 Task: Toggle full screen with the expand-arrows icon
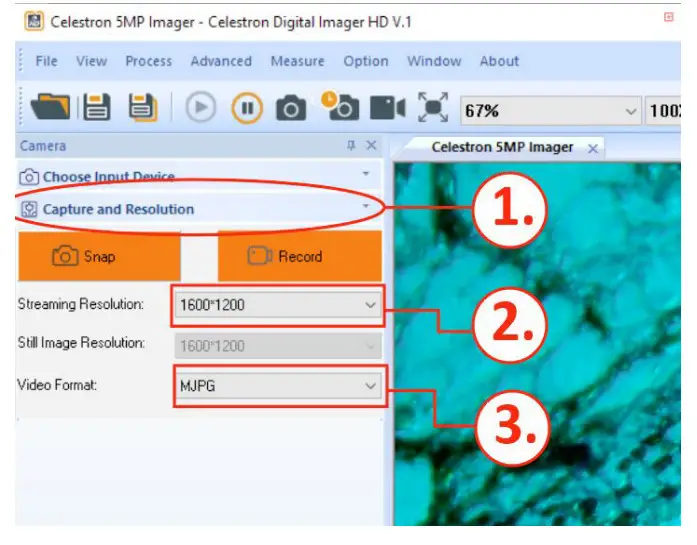(433, 107)
